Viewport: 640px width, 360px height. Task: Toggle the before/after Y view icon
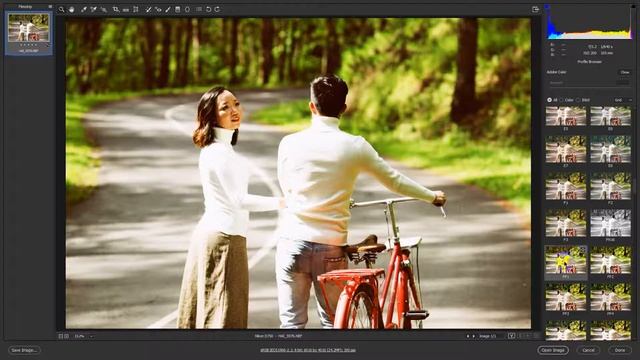click(x=511, y=336)
